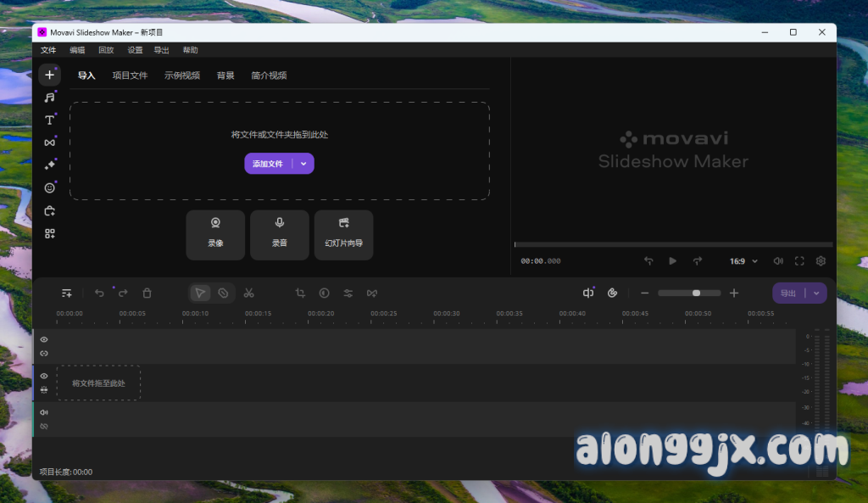Expand the 导出 export options arrow
The image size is (868, 503).
coord(816,293)
